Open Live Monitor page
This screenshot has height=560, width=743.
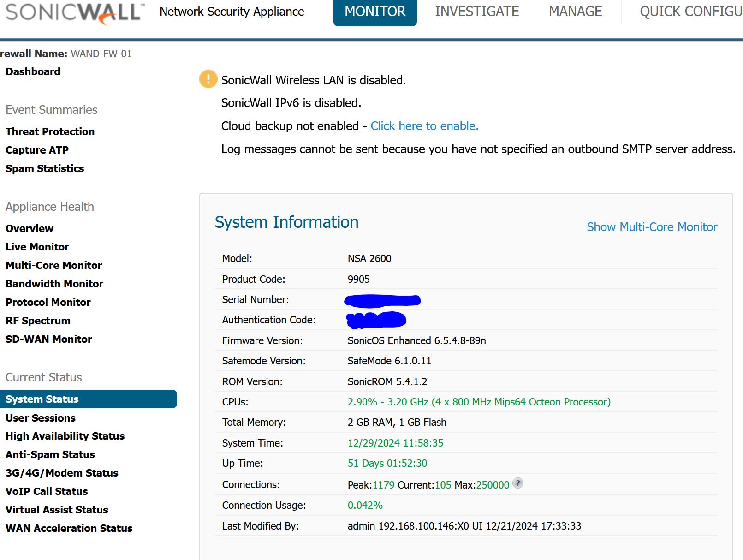point(37,247)
